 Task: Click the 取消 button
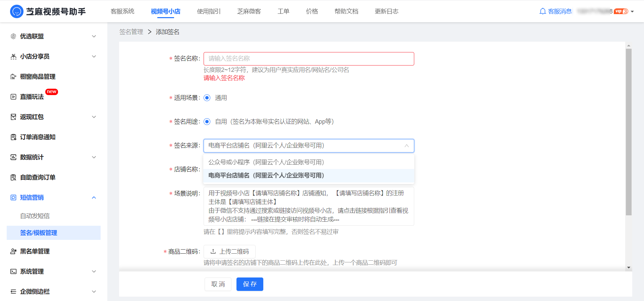coord(218,284)
